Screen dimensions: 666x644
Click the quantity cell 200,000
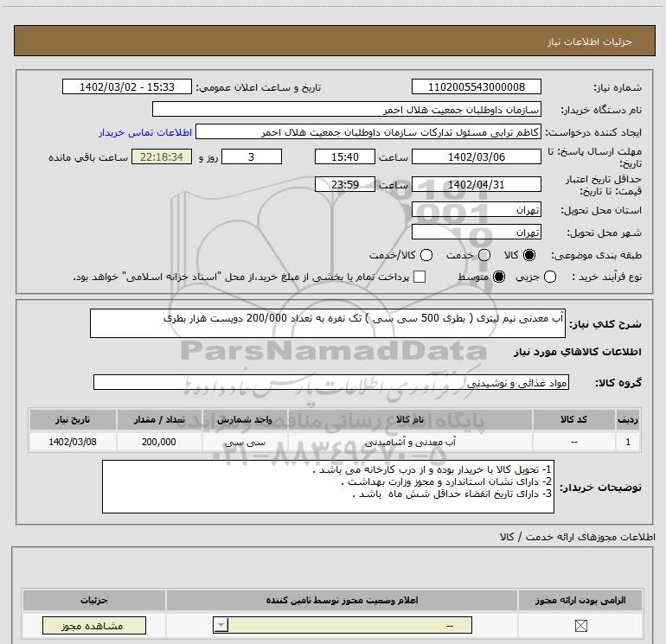159,442
